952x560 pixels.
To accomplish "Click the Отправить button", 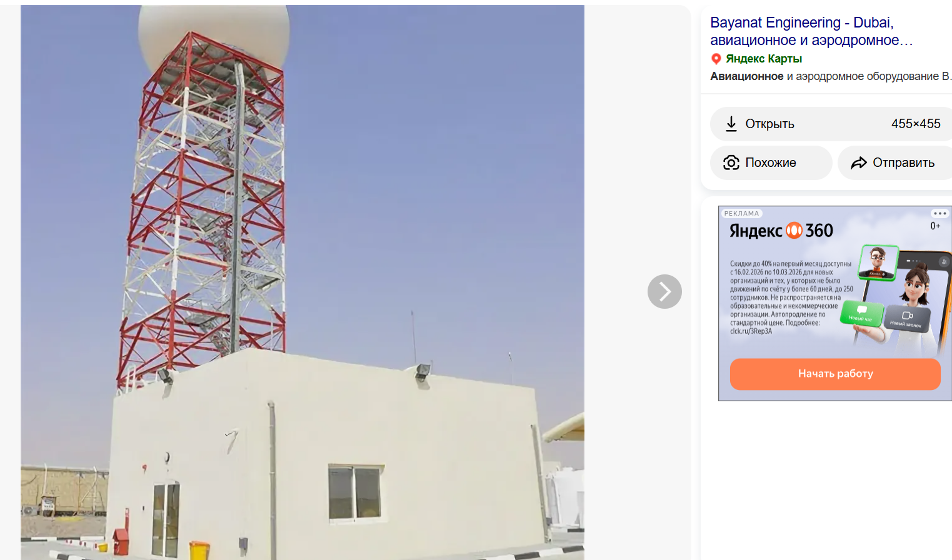I will pos(894,162).
